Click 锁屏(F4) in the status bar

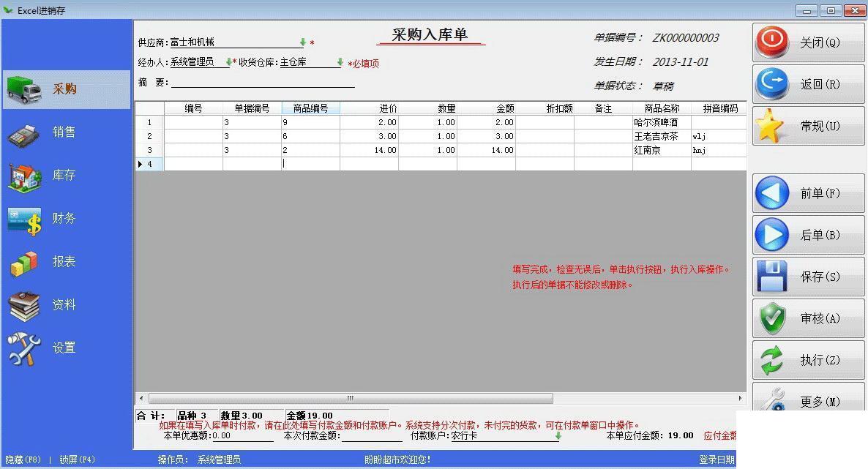point(78,459)
